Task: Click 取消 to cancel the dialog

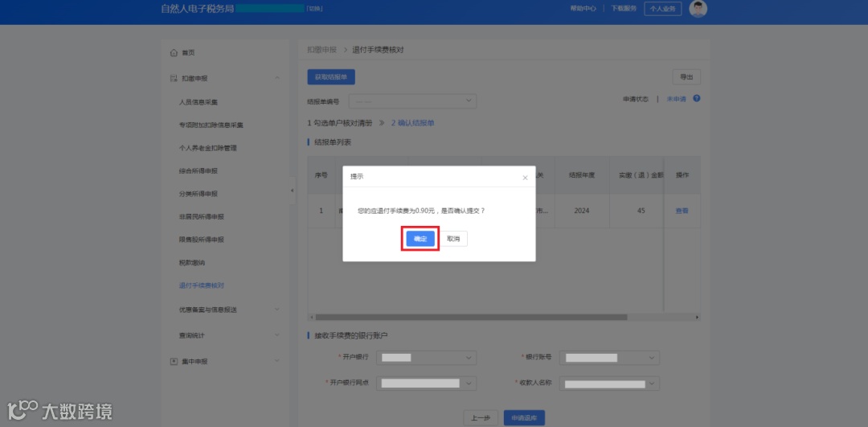Action: tap(453, 239)
